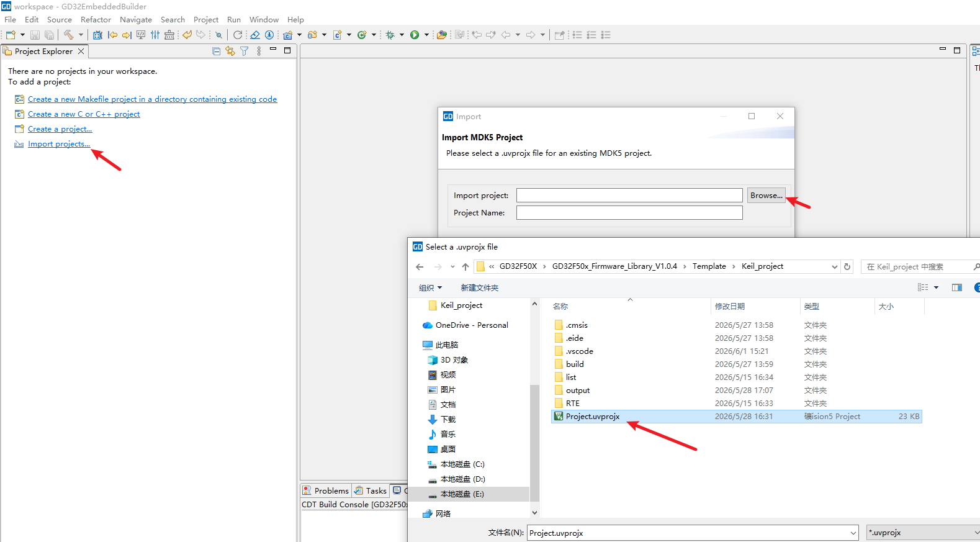
Task: Open the Run configurations dropdown arrow
Action: click(x=426, y=35)
